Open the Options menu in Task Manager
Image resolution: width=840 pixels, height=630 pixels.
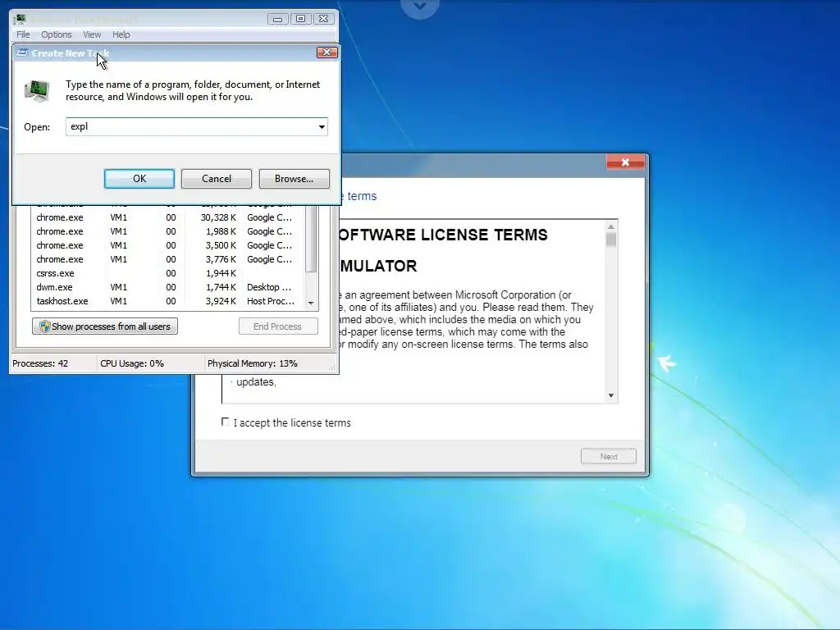[57, 34]
